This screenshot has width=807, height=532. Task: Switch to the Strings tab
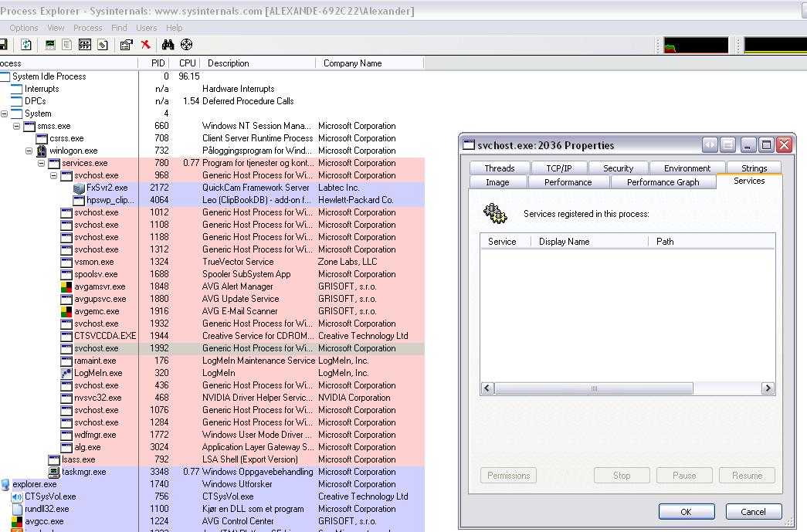754,168
